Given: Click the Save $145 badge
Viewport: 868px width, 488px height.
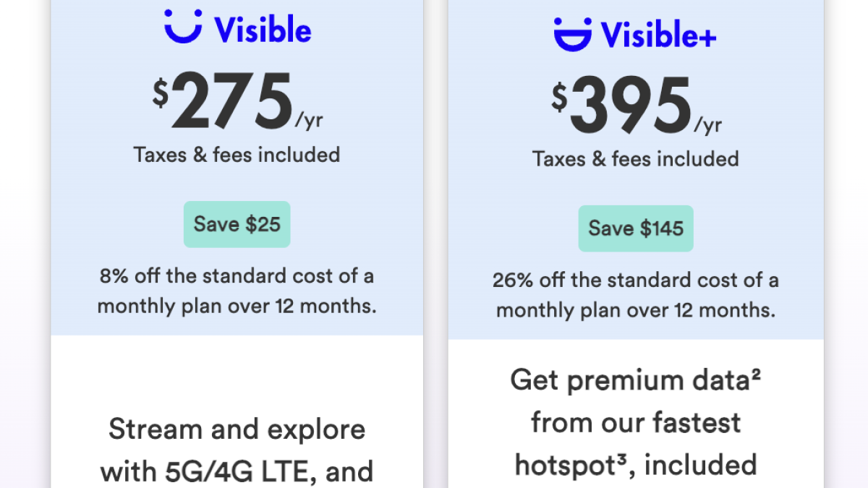Looking at the screenshot, I should click(x=636, y=228).
